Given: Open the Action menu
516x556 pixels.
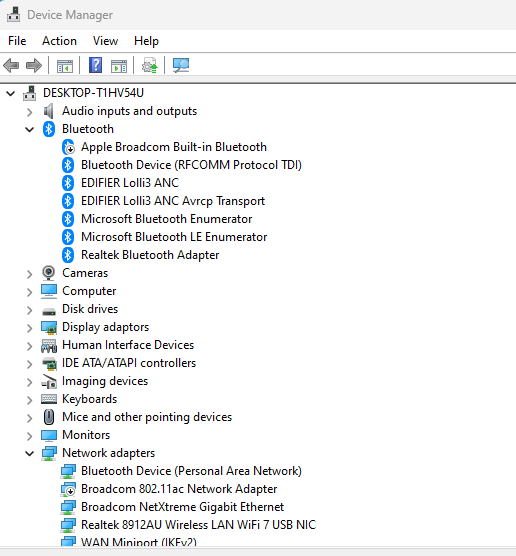Looking at the screenshot, I should point(59,41).
